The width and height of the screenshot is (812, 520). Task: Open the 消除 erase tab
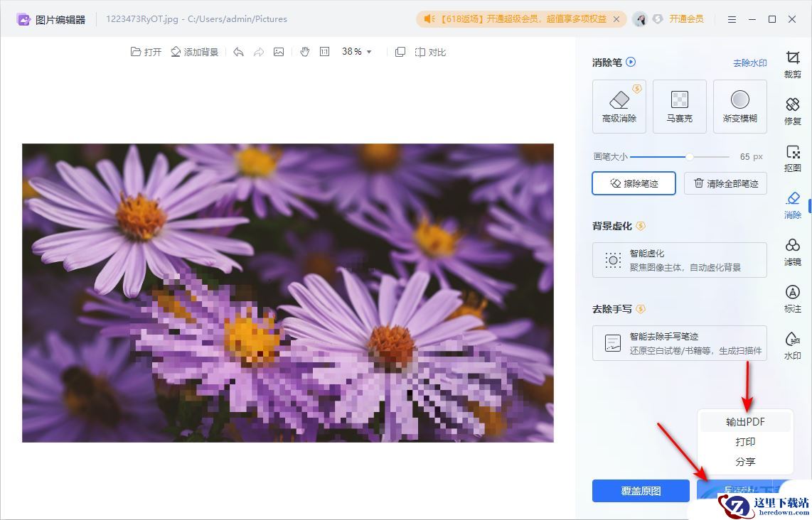pos(792,205)
